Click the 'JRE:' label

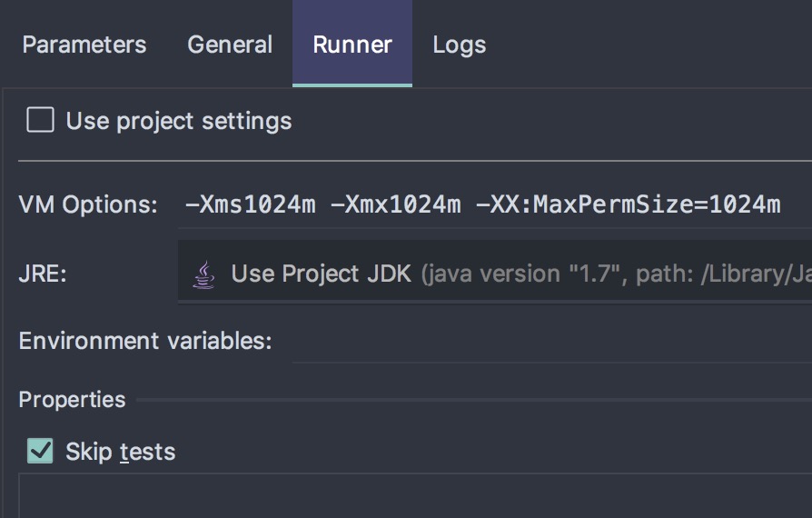[43, 274]
